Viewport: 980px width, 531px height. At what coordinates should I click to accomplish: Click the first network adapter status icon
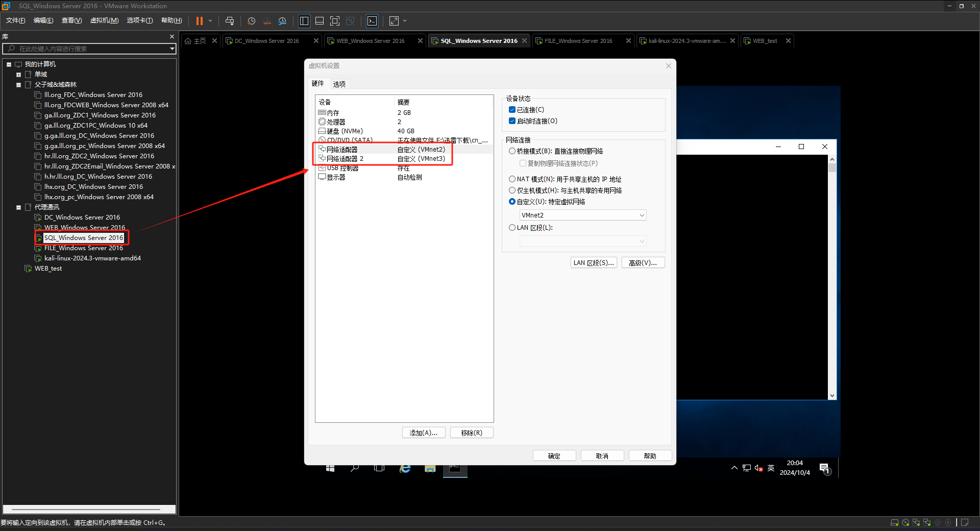(916, 522)
